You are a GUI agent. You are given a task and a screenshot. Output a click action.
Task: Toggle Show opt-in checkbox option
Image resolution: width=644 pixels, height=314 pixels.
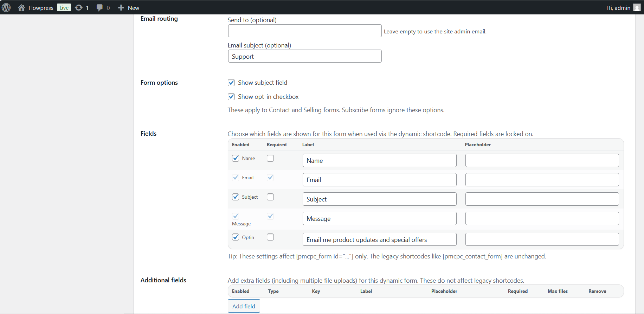[231, 97]
